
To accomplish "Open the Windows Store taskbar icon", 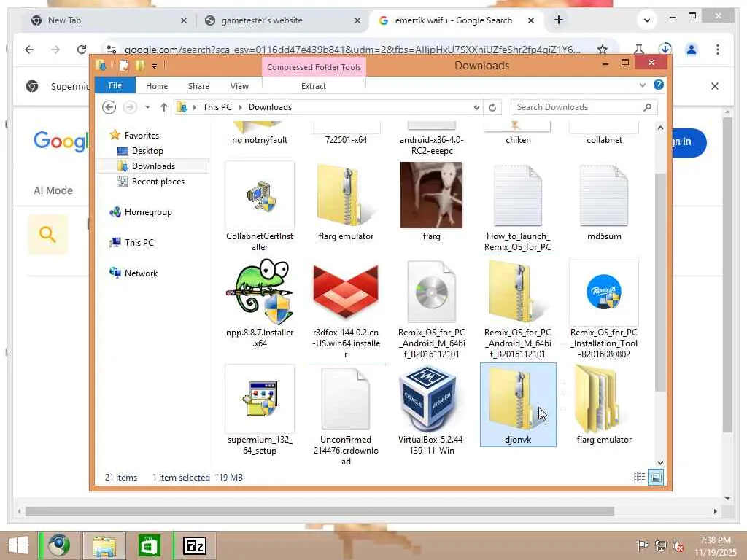I will (x=149, y=545).
